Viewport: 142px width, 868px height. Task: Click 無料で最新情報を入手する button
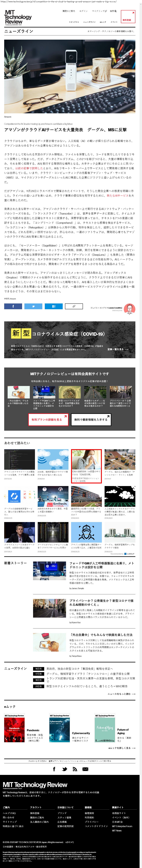tap(91, 420)
